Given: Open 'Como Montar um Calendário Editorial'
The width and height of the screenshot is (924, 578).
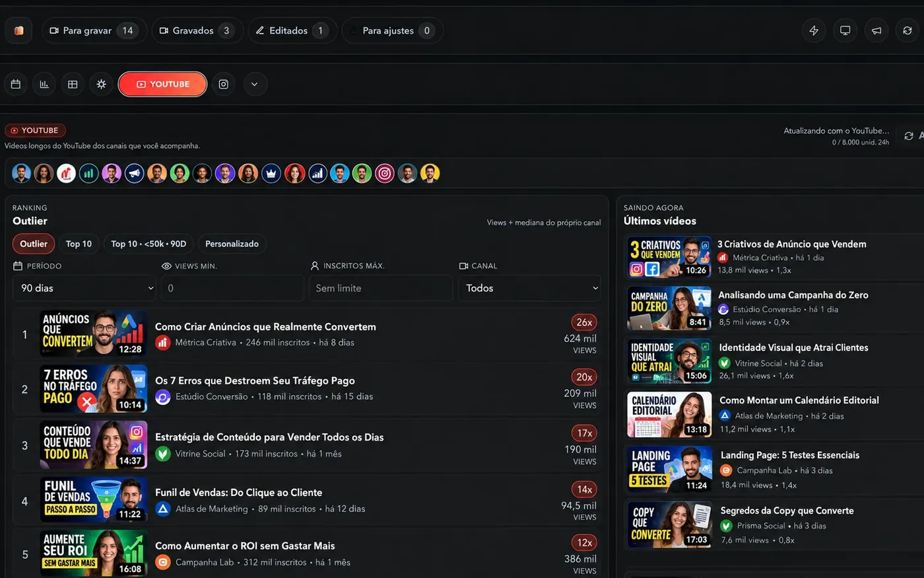Looking at the screenshot, I should 799,400.
